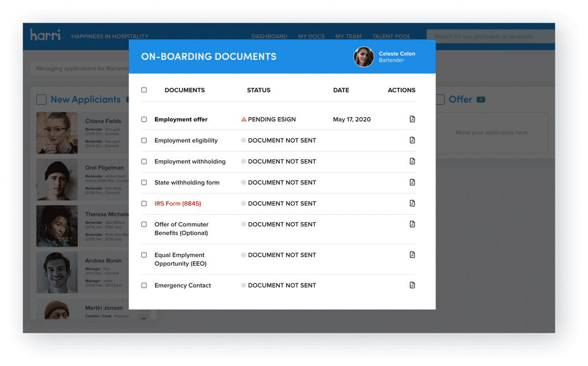The height and width of the screenshot is (366, 588).
Task: Click document icon for Employment eligibility row
Action: click(412, 140)
